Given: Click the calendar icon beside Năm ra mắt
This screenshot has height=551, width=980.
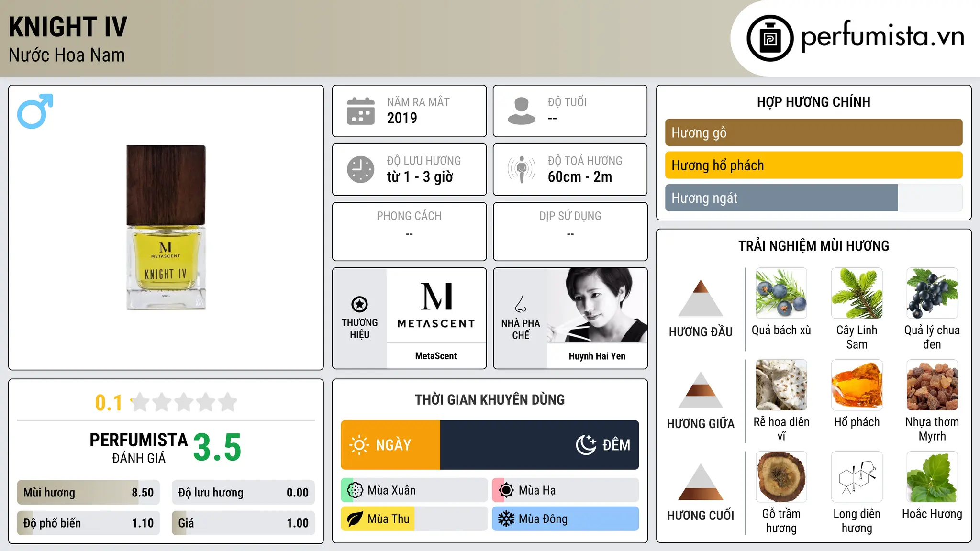Looking at the screenshot, I should (361, 111).
